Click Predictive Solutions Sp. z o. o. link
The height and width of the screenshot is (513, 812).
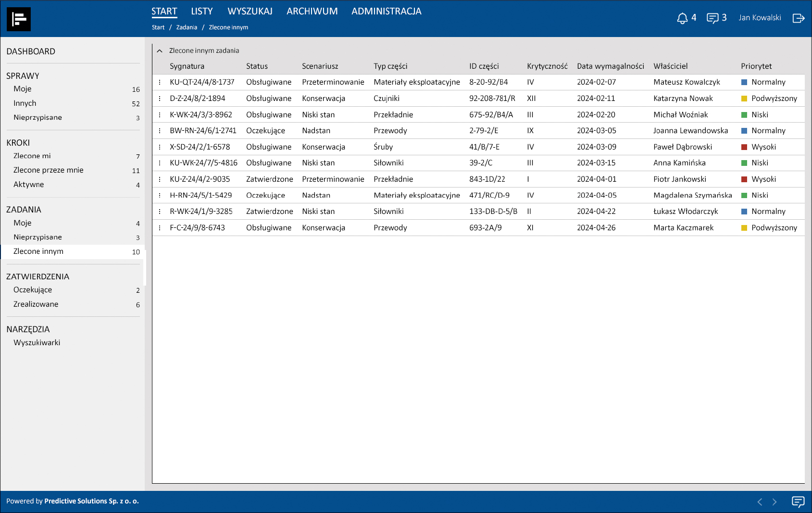coord(91,501)
